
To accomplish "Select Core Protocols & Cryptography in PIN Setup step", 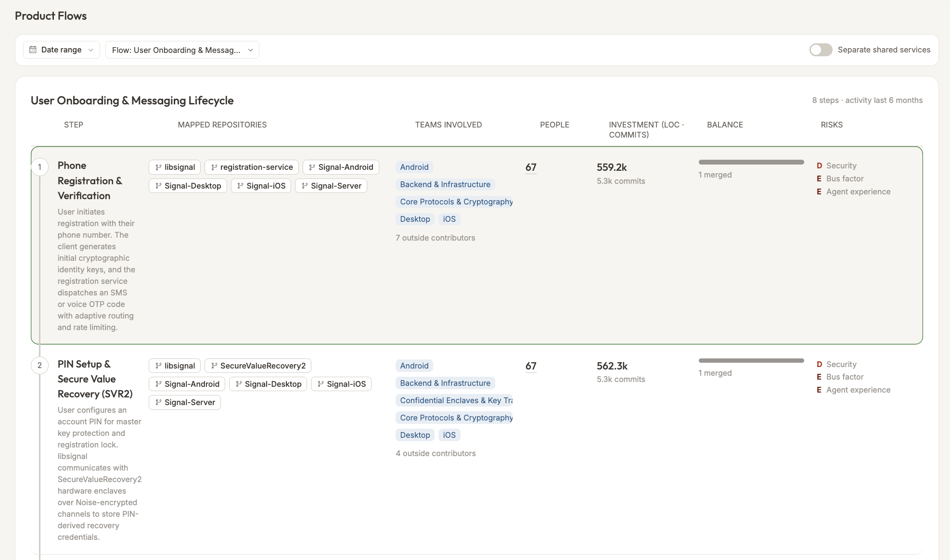I will coord(454,418).
